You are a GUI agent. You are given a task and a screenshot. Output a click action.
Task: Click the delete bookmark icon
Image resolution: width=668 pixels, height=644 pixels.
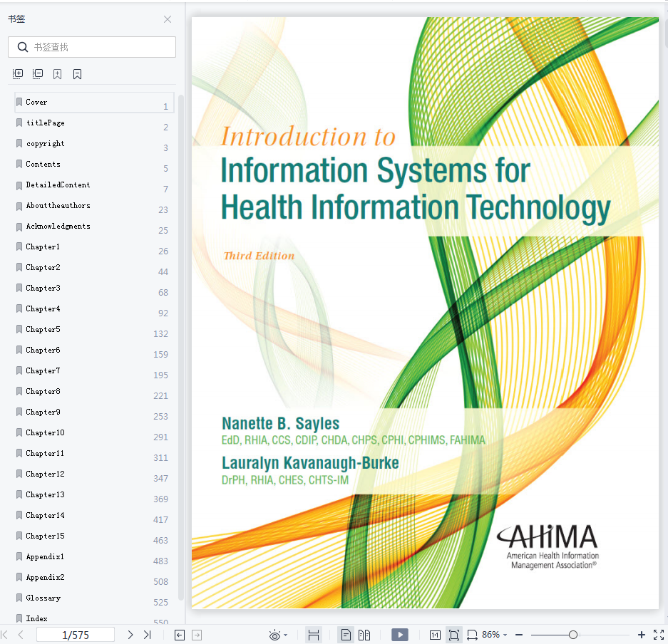77,74
